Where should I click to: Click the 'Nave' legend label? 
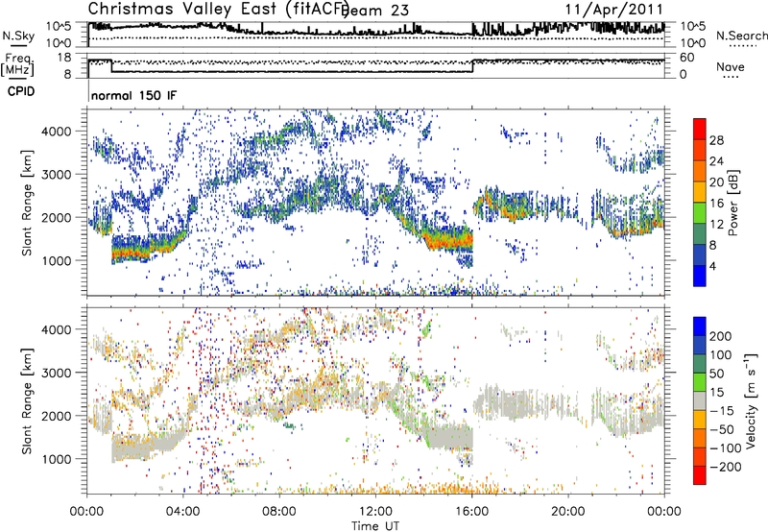click(x=731, y=66)
